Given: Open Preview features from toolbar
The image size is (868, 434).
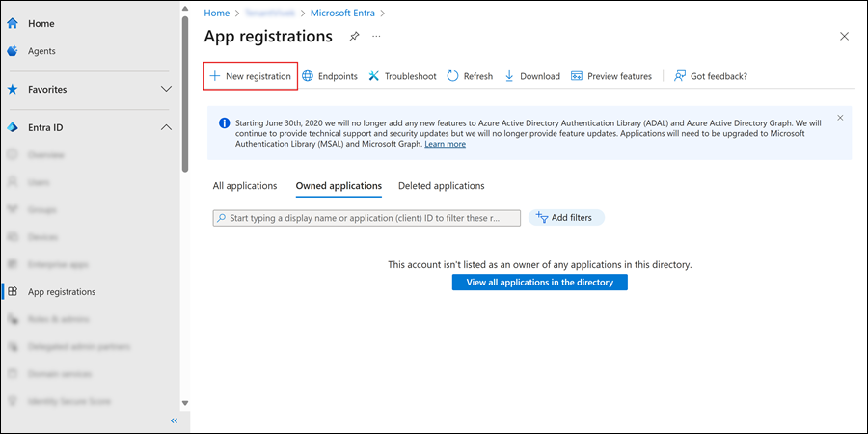Looking at the screenshot, I should [611, 76].
